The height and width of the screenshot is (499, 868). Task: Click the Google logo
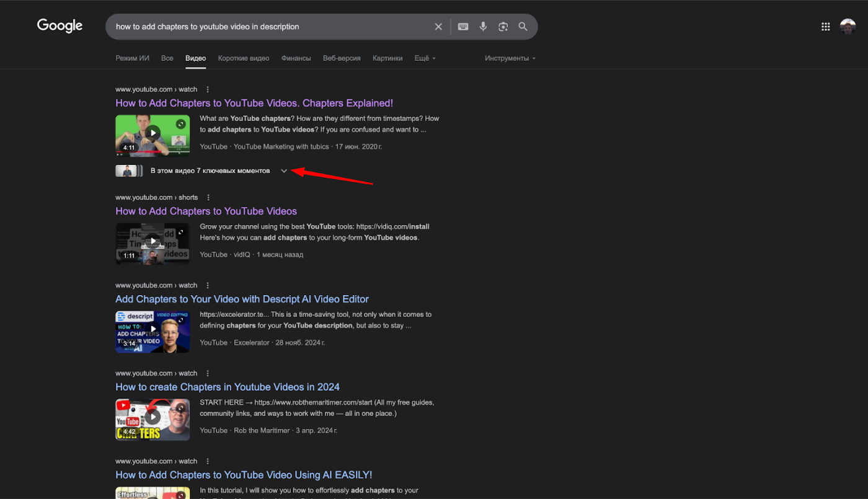coord(60,26)
